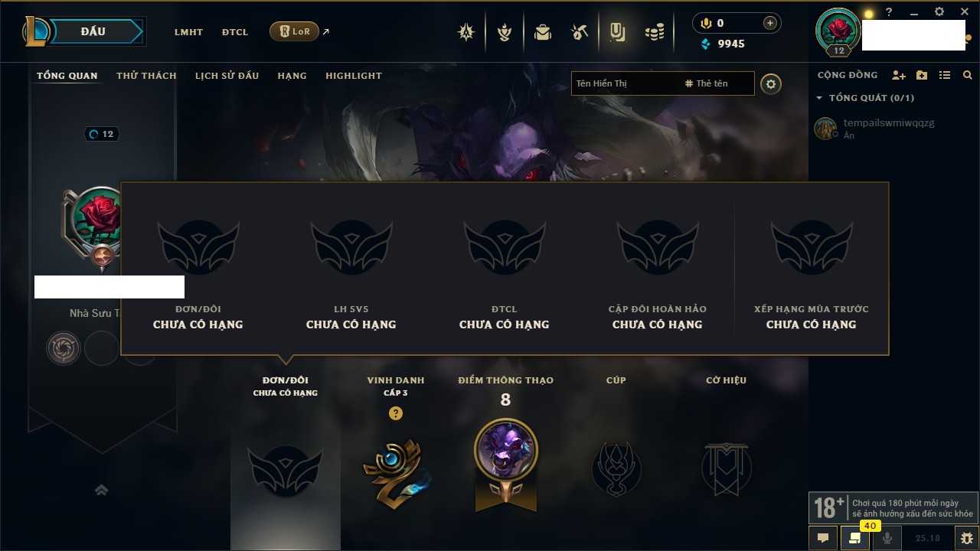Click the add friend icon in social panel
Screen dimensions: 980x551
tap(899, 75)
